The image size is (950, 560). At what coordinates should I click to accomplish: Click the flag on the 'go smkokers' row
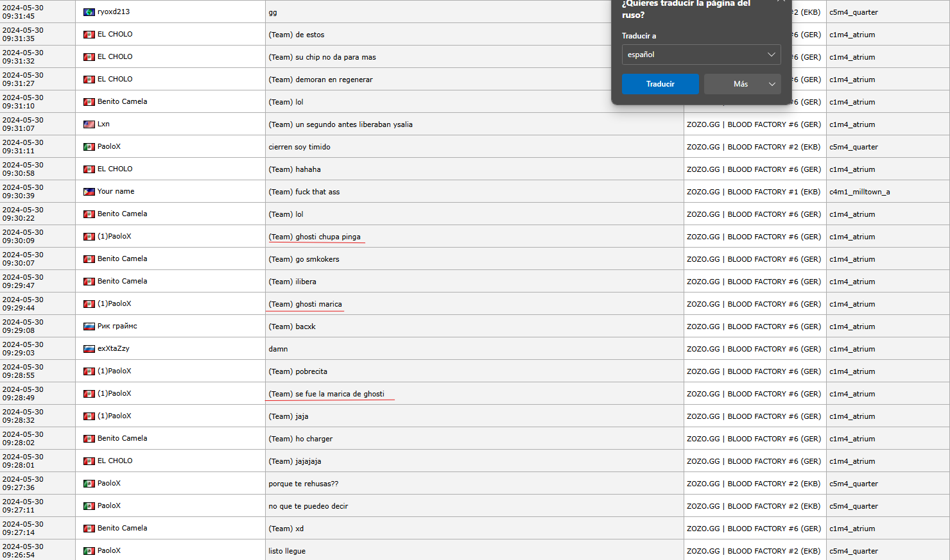click(89, 259)
